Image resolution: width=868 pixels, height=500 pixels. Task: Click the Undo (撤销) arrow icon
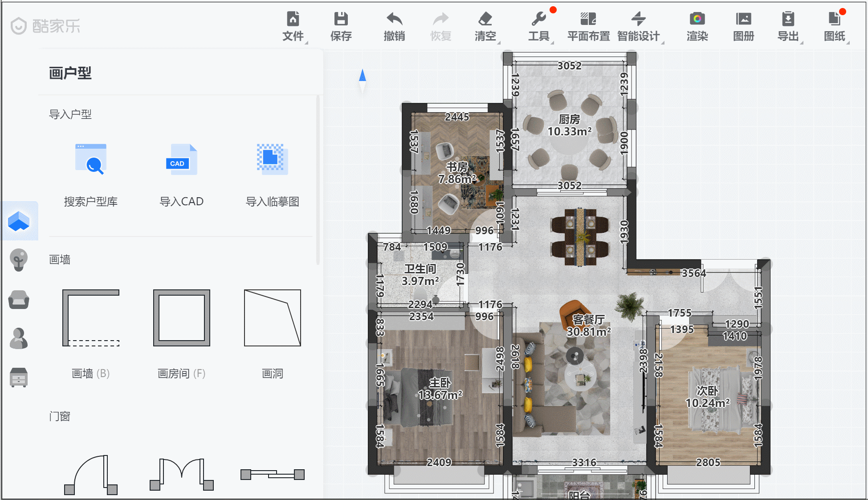(394, 20)
